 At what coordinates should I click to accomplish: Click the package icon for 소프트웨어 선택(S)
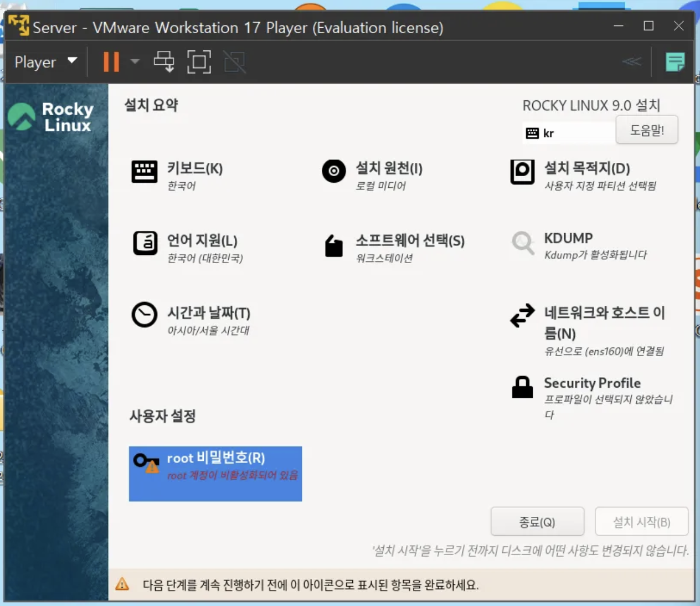coord(333,245)
